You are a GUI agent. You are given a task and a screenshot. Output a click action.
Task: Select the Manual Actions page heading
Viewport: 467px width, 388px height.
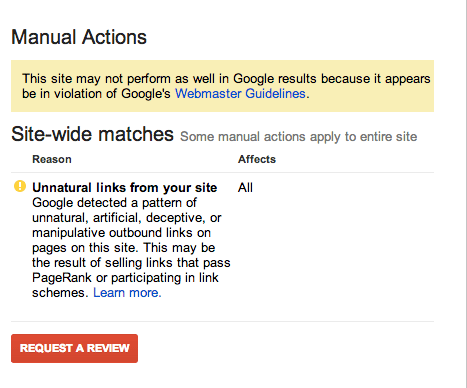tap(79, 37)
